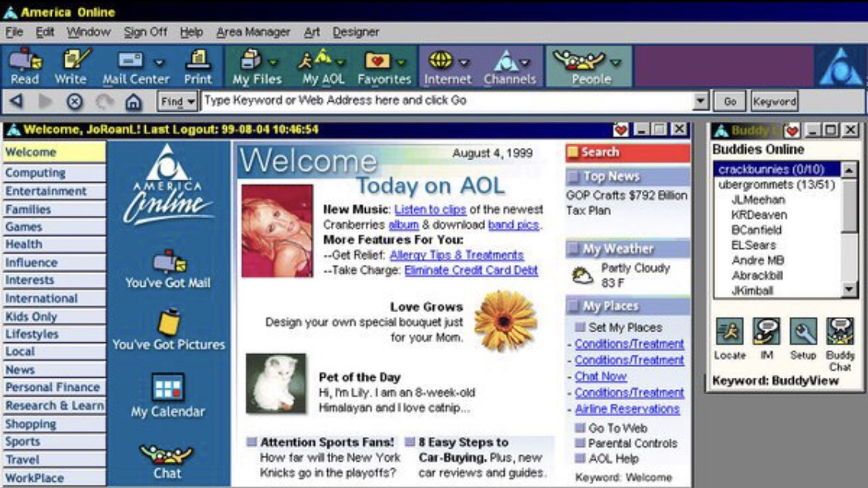Open the address bar history dropdown arrow
The image size is (868, 488).
(x=700, y=101)
